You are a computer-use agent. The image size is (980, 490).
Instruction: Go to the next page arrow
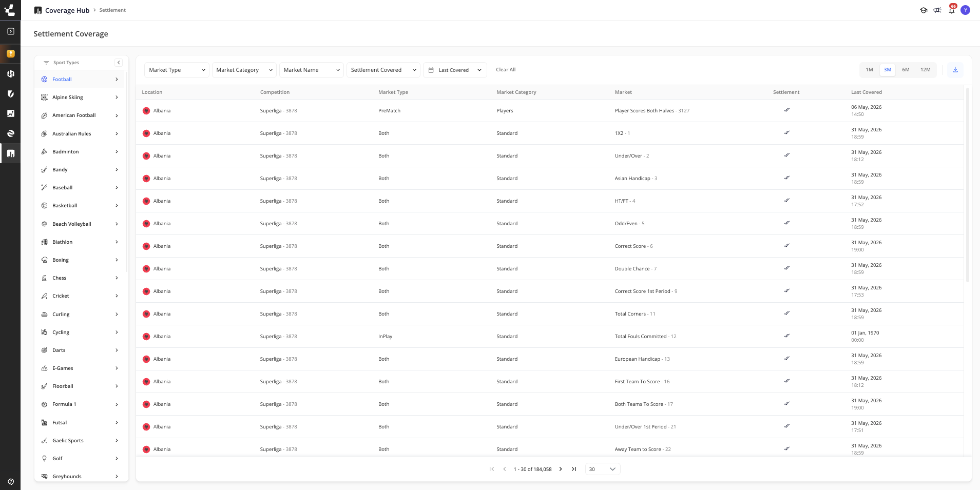click(561, 469)
